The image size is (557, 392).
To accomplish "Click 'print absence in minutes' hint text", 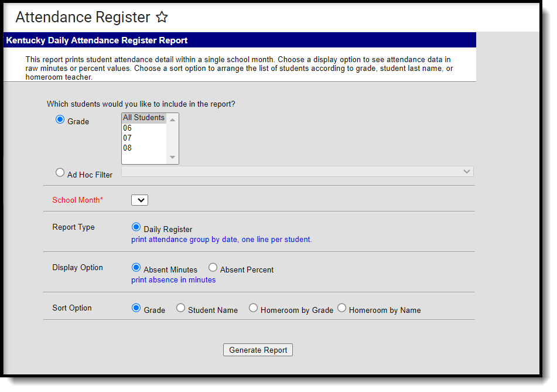I will coord(173,280).
